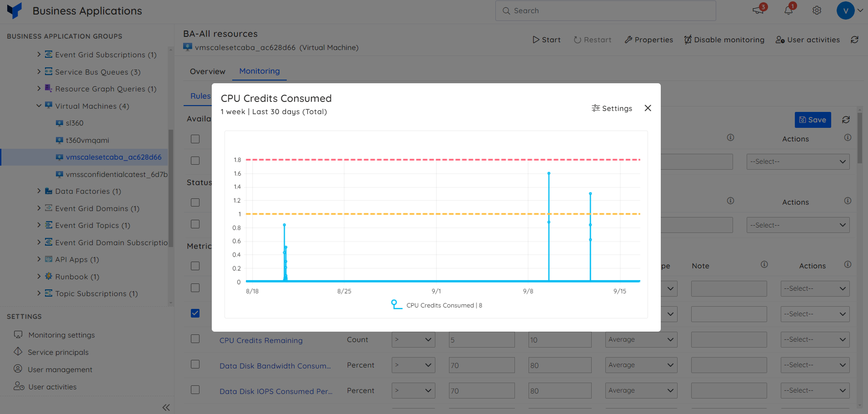The width and height of the screenshot is (868, 414).
Task: Collapse the sidebar with double chevron icon
Action: click(x=166, y=408)
